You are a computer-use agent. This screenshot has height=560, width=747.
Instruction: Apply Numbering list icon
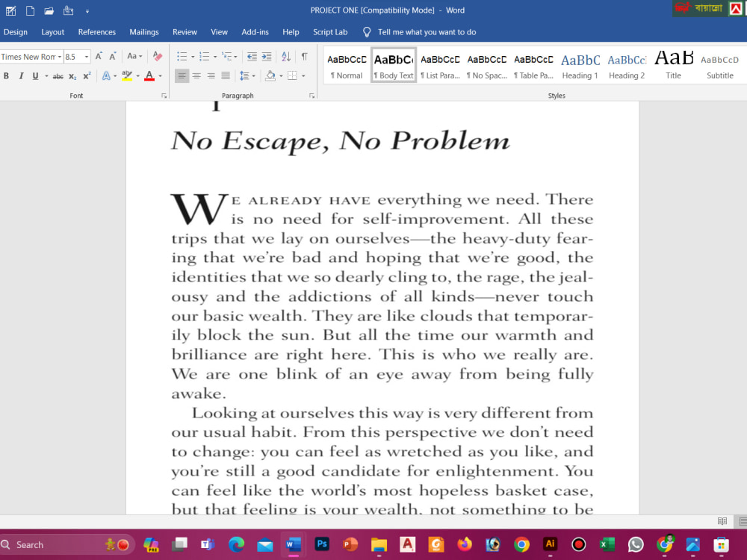[205, 56]
